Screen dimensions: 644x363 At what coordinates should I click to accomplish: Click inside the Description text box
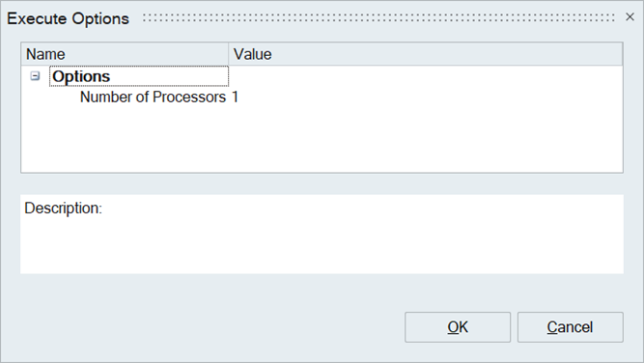pos(322,234)
